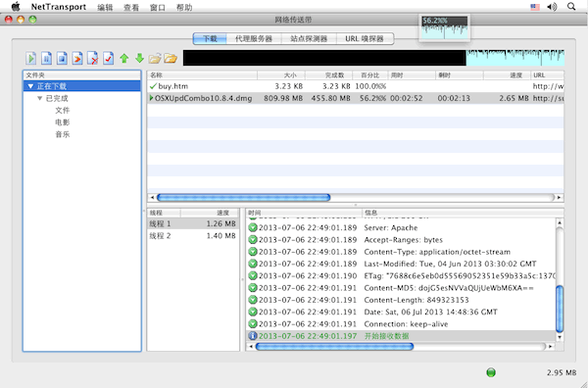Move task up with green arrow

pos(124,58)
